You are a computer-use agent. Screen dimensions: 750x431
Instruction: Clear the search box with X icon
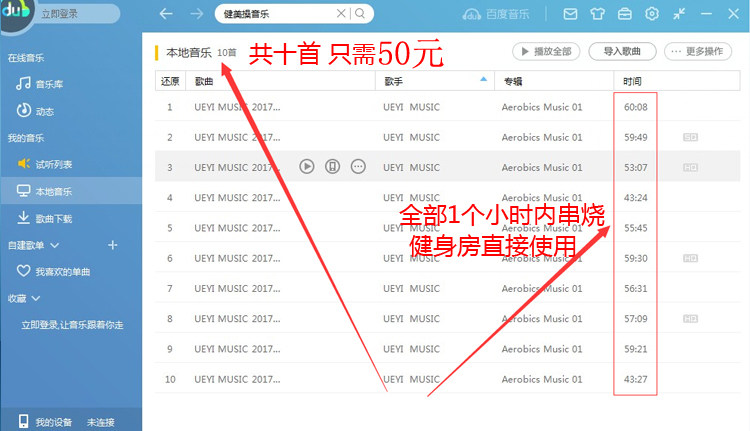click(341, 13)
